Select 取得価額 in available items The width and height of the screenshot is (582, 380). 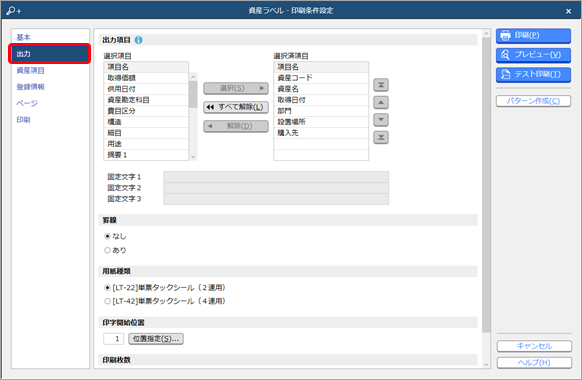146,78
